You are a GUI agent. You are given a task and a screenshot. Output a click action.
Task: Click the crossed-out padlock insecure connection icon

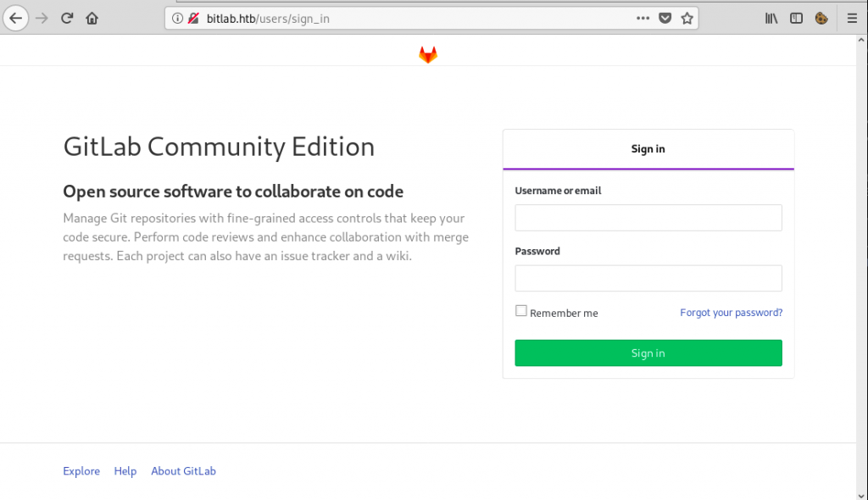(193, 19)
